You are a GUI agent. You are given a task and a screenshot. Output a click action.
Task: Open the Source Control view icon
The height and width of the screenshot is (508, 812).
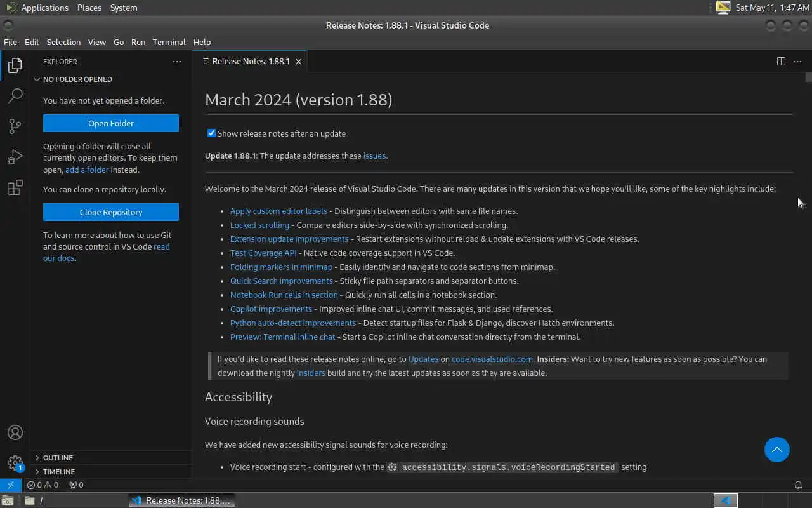(x=15, y=126)
